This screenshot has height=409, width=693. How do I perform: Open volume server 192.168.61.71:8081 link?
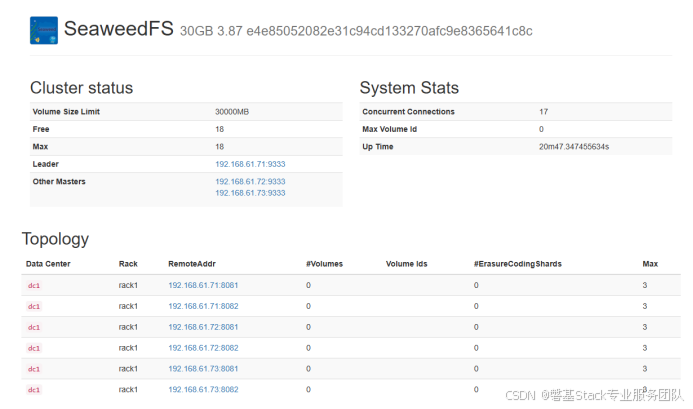pyautogui.click(x=203, y=285)
